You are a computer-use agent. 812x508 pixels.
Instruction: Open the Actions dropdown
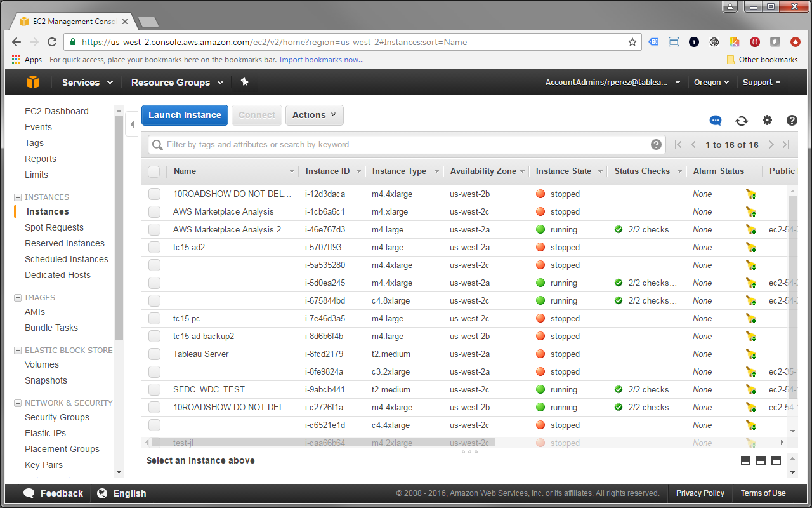(x=315, y=115)
